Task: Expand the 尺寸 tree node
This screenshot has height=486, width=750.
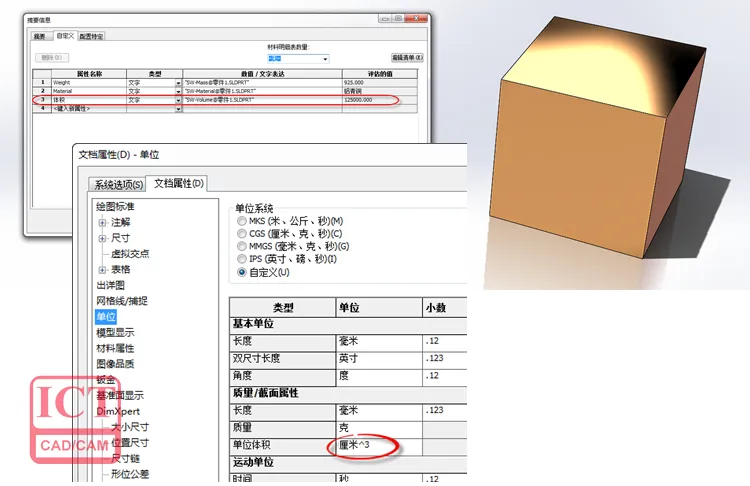Action: 102,238
